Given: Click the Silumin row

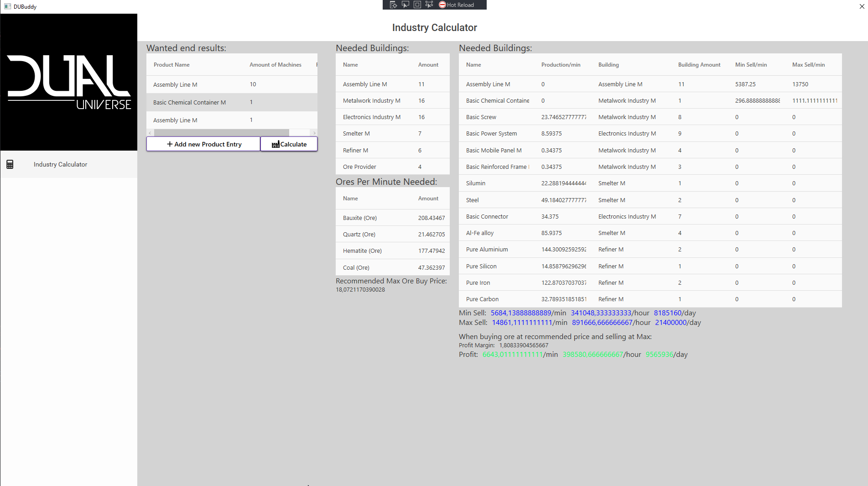Looking at the screenshot, I should click(x=650, y=183).
